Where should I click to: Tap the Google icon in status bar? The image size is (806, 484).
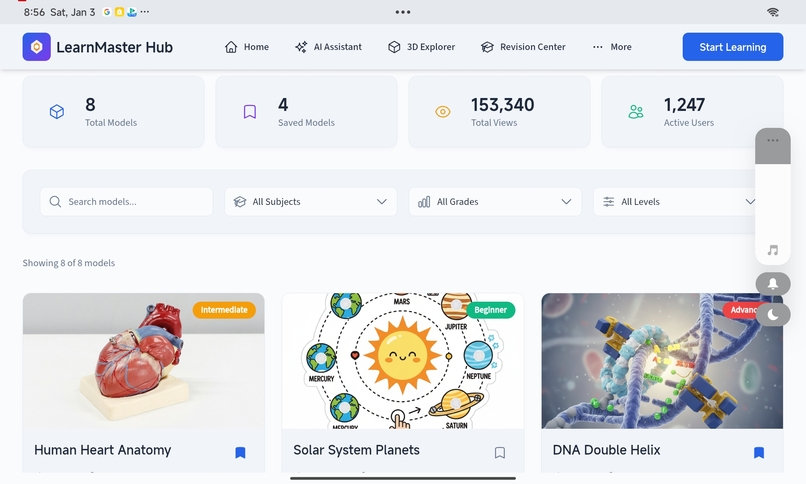107,12
